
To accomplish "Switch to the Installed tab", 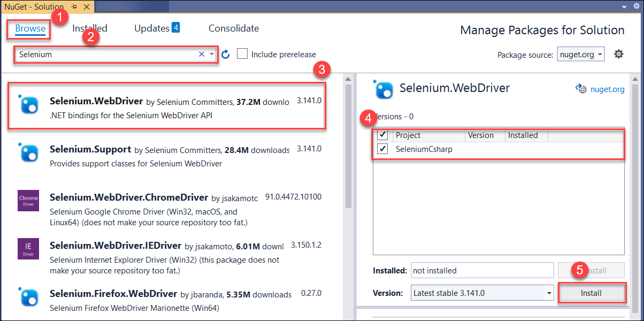I will point(90,28).
